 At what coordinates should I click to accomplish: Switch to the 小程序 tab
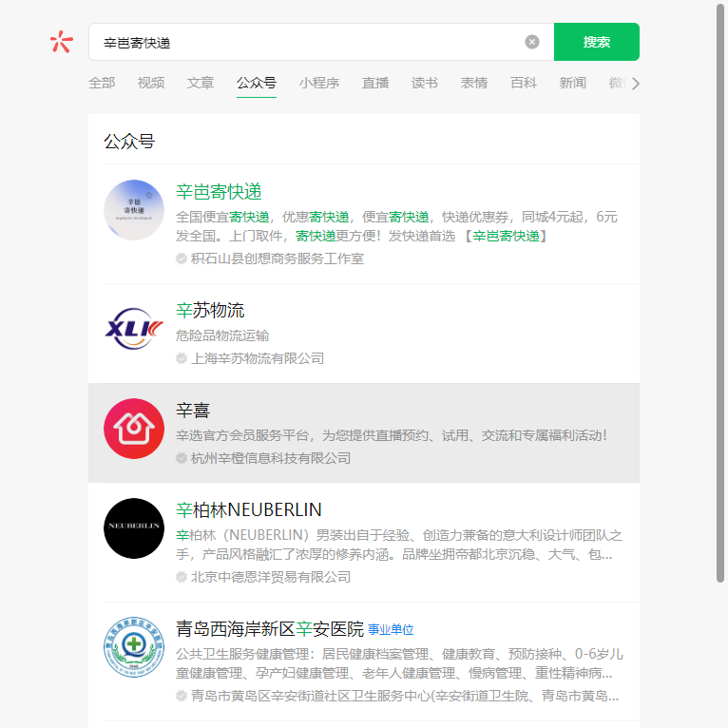coord(319,83)
